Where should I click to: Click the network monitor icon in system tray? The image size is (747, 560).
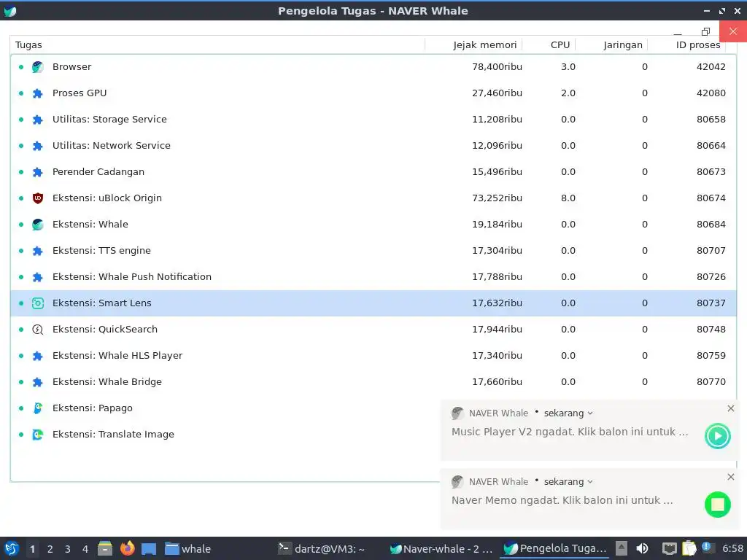[670, 548]
